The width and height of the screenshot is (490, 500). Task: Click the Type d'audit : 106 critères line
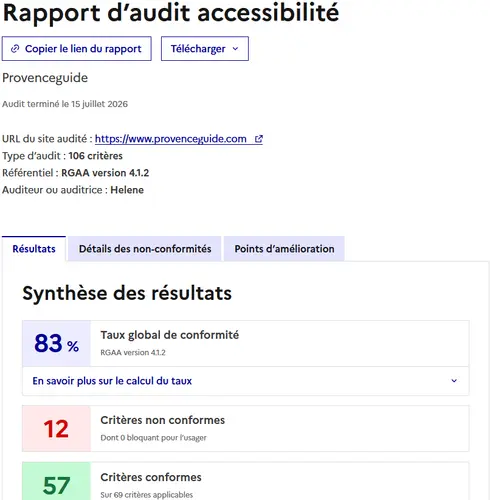click(62, 156)
